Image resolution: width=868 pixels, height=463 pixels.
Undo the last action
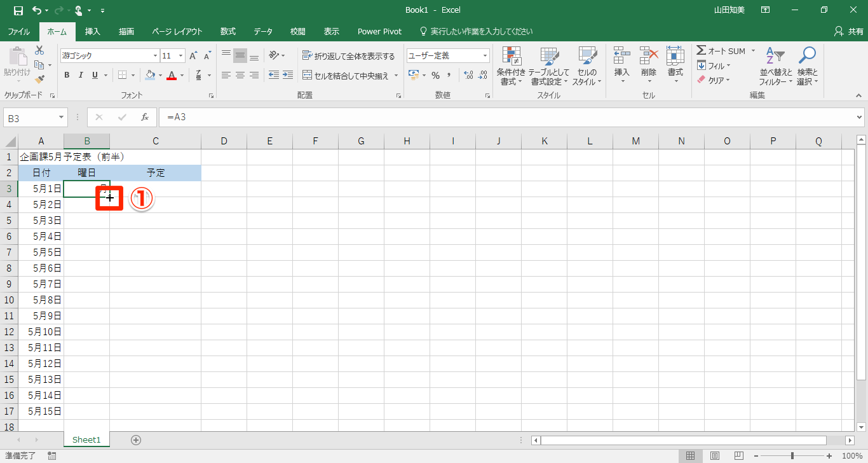[37, 10]
